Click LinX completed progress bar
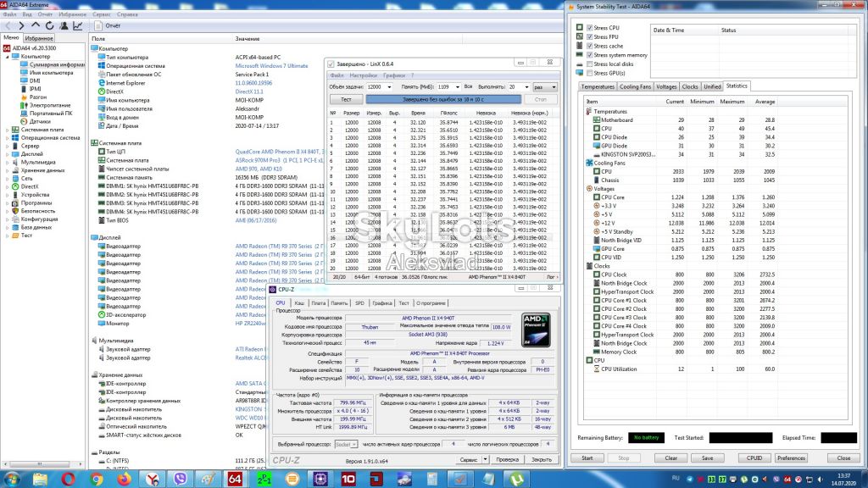The image size is (868, 488). [442, 100]
